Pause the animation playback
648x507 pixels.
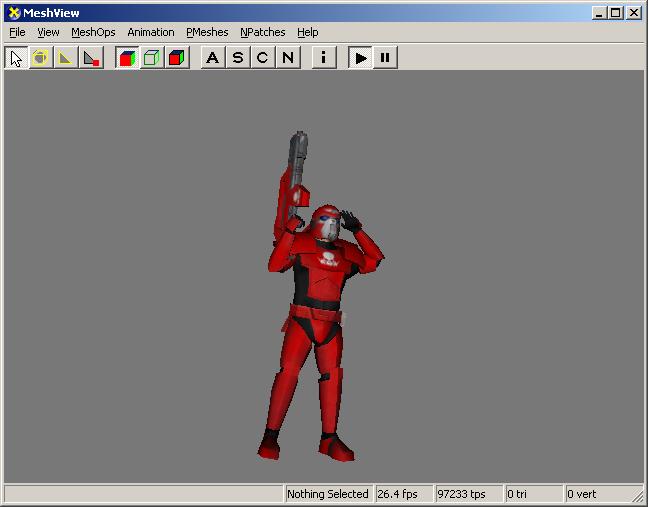[x=385, y=57]
